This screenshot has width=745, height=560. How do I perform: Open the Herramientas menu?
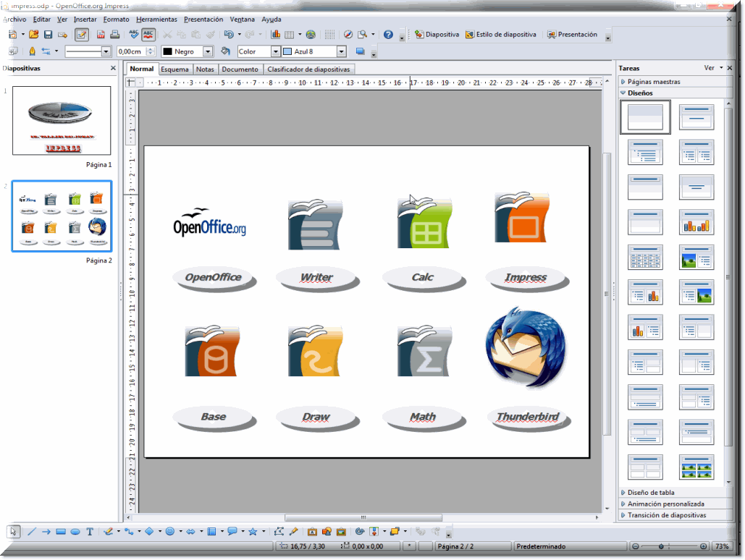(156, 20)
